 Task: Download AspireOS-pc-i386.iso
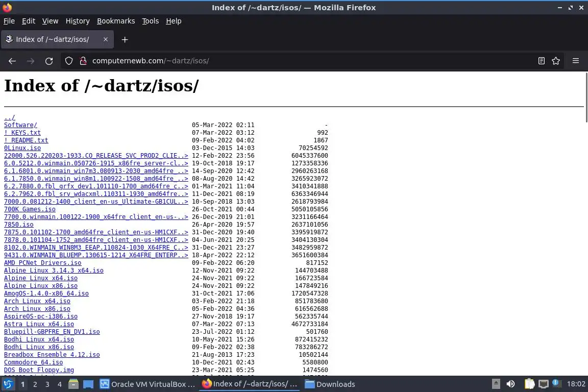point(41,316)
